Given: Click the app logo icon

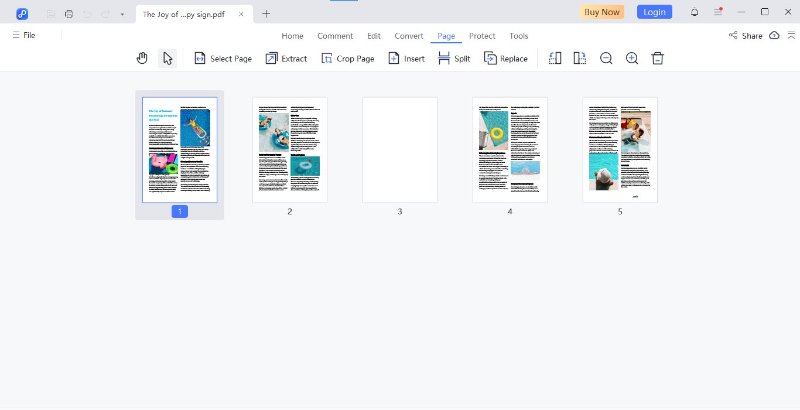Looking at the screenshot, I should (22, 14).
